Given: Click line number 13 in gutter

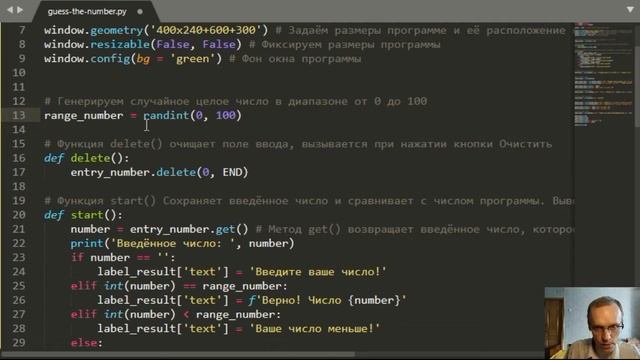Looking at the screenshot, I should click(x=19, y=115).
